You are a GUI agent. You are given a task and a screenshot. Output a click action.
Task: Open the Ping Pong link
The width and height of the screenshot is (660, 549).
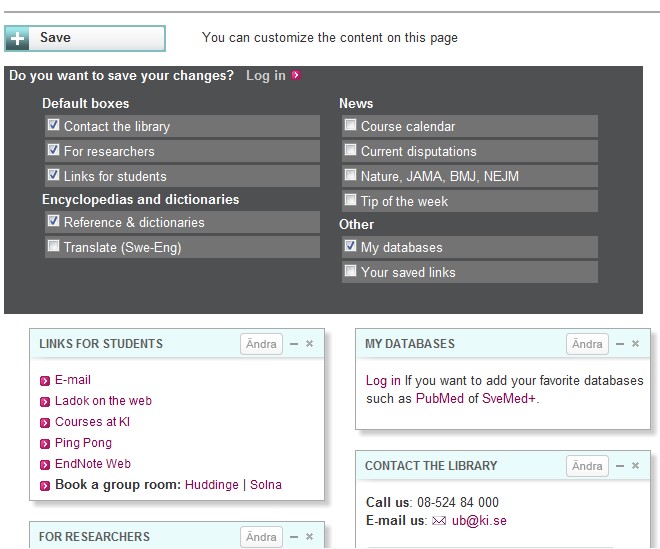coord(83,443)
